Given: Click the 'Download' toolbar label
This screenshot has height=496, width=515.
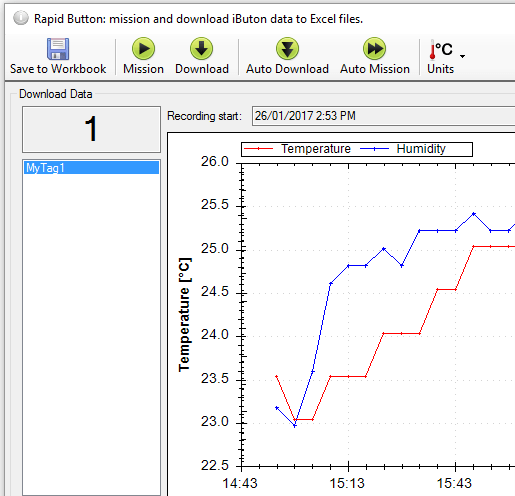Looking at the screenshot, I should [202, 69].
